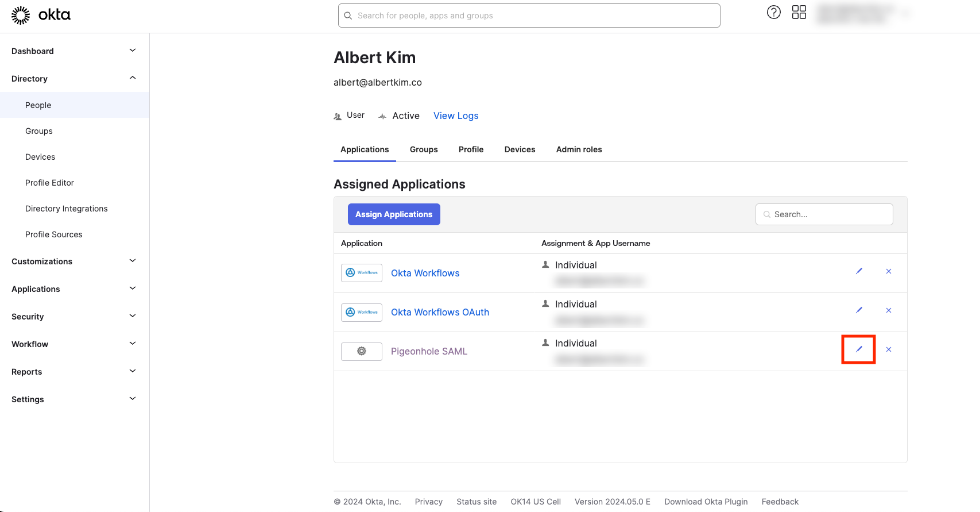Remove the Okta Workflows OAuth assignment
The width and height of the screenshot is (980, 512).
tap(889, 310)
